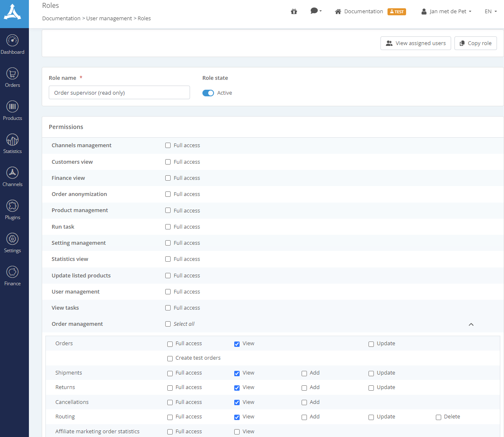Screen dimensions: 504x437
Task: Open the Jan met de Pet user menu
Action: (447, 12)
